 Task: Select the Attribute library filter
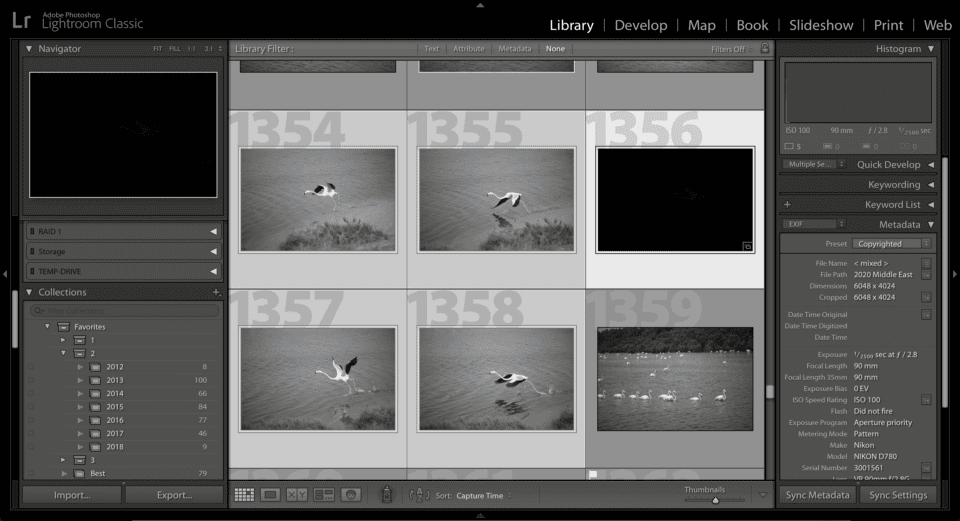(x=468, y=49)
